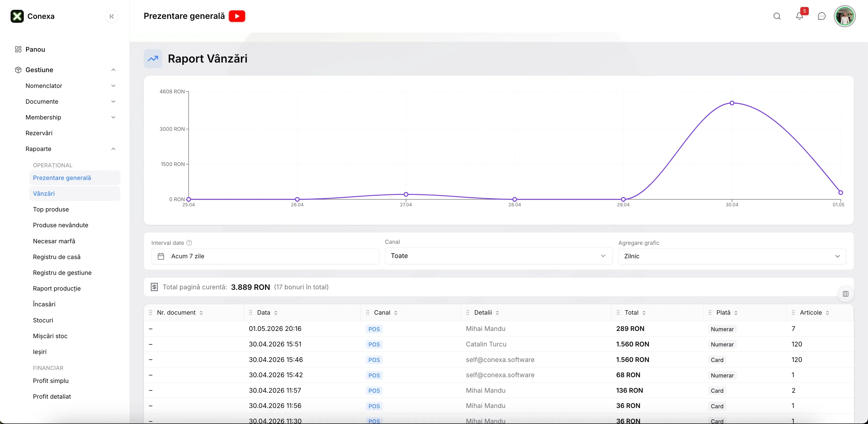Collapse the Gestiune section chevron
This screenshot has width=868, height=424.
tap(113, 70)
